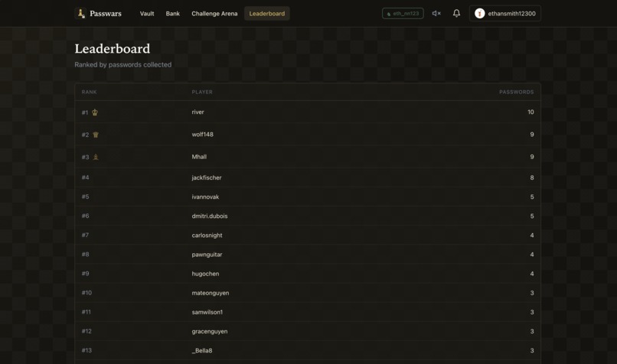Click the Passwars brand name
Viewport: 617px width, 364px height.
click(x=106, y=13)
